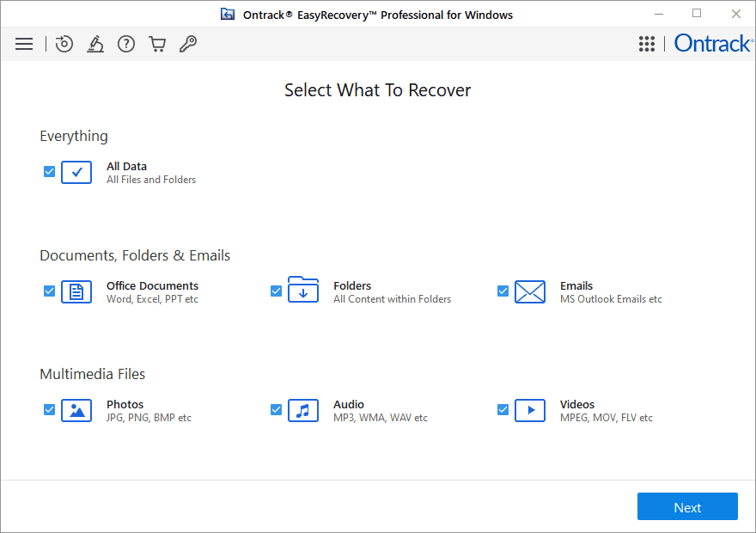Click the Ontrack logo
Viewport: 756px width, 533px height.
pos(712,43)
